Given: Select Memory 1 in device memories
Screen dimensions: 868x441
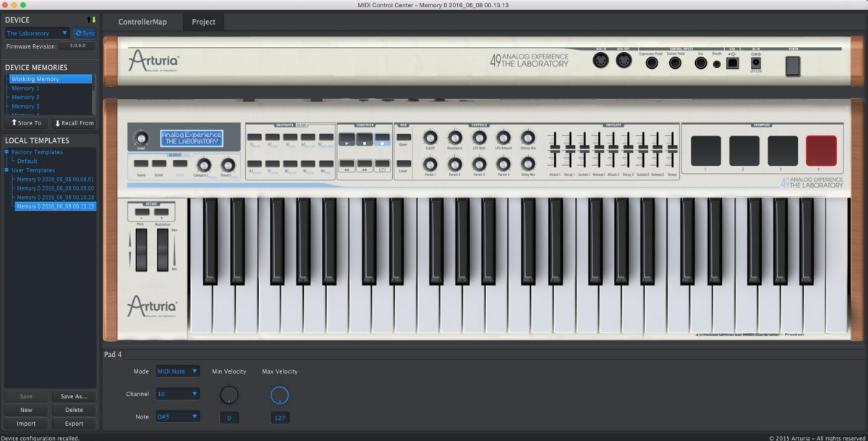Looking at the screenshot, I should tap(49, 88).
